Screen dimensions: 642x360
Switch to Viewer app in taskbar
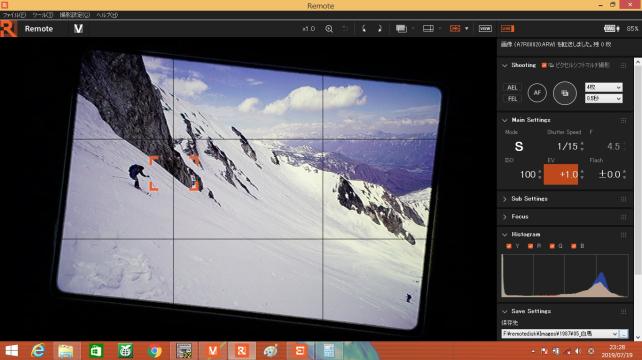pyautogui.click(x=212, y=351)
